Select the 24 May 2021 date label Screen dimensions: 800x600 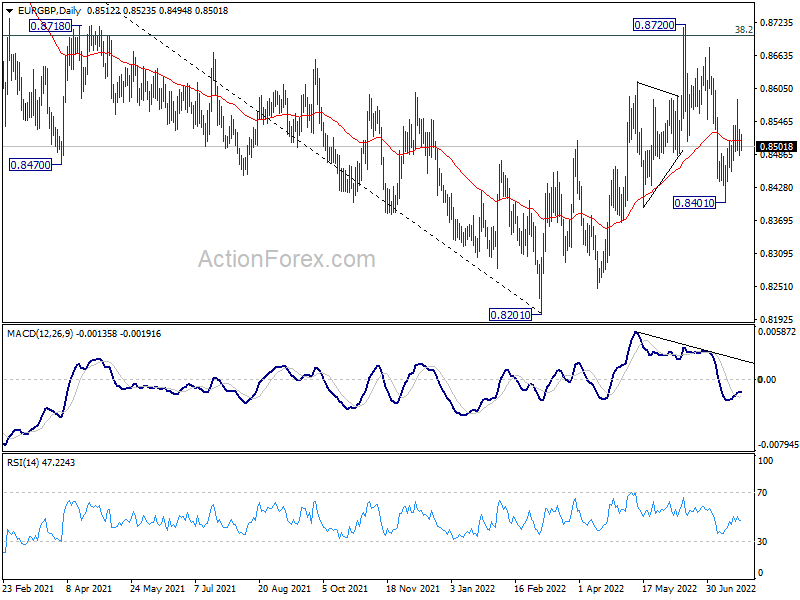[x=157, y=588]
